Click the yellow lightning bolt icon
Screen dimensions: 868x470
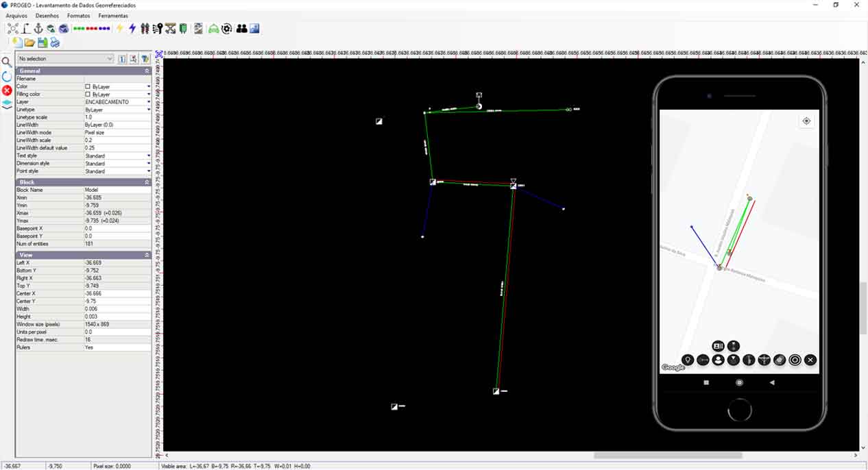click(119, 29)
